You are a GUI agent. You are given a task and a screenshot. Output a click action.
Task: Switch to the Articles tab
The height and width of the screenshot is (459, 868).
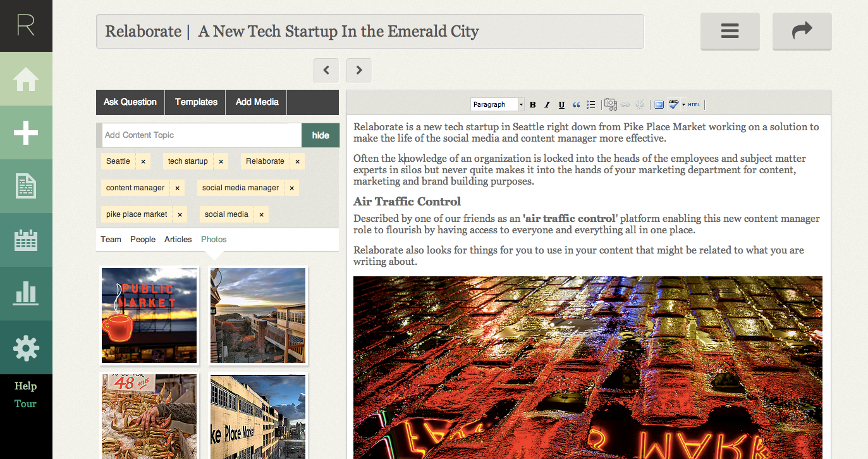[178, 240]
